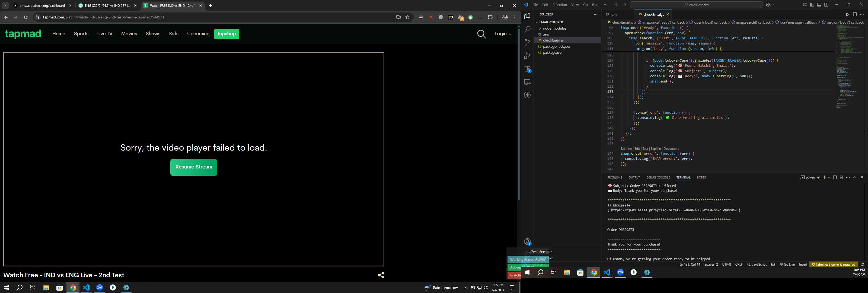Open Explorer views and more actions ellipsis

tap(595, 14)
